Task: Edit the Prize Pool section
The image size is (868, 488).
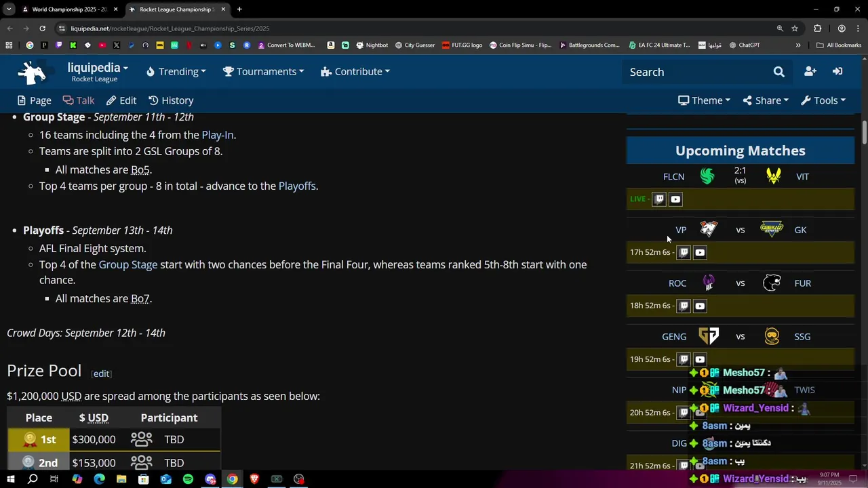Action: pyautogui.click(x=101, y=373)
